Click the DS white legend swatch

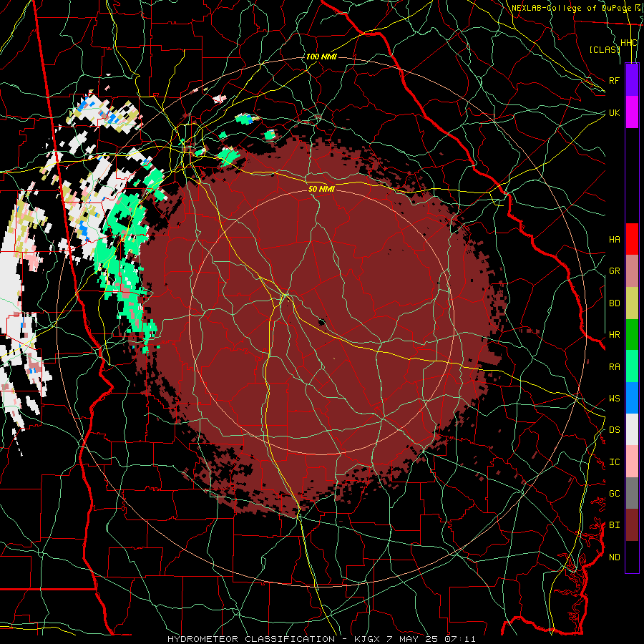pos(632,429)
